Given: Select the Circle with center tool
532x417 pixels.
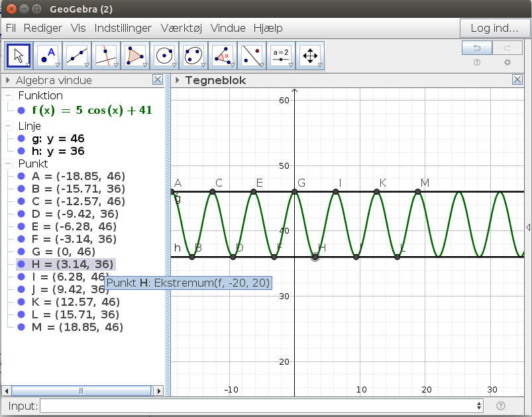Looking at the screenshot, I should point(164,56).
